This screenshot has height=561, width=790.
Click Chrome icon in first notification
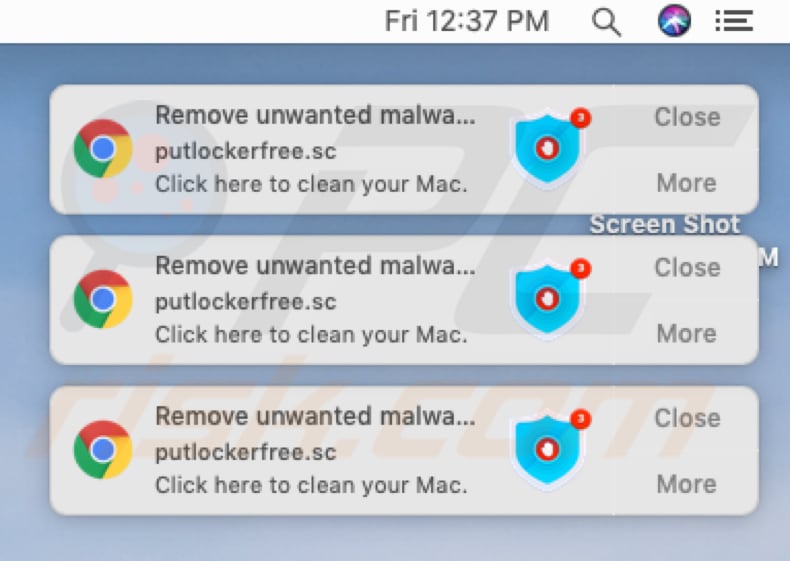pos(103,149)
